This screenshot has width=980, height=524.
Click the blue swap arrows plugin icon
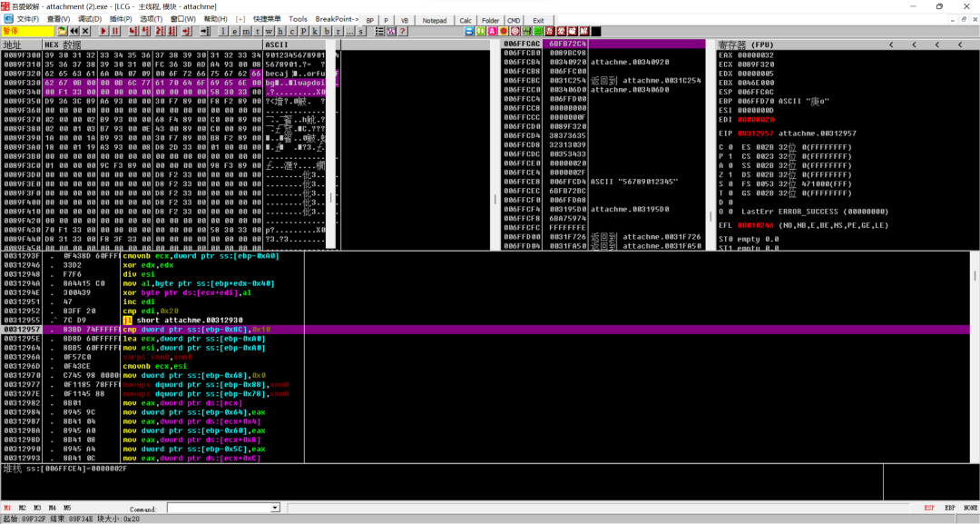[469, 31]
